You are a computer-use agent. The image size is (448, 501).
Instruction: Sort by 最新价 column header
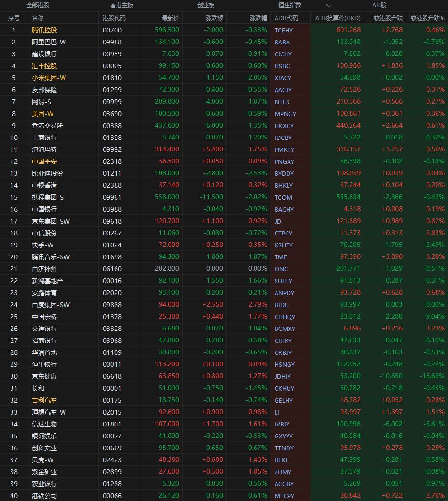coord(170,18)
